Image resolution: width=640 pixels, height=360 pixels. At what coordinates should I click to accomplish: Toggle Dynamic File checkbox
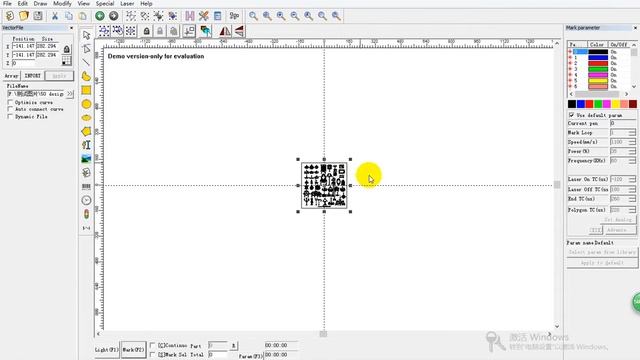coord(10,116)
